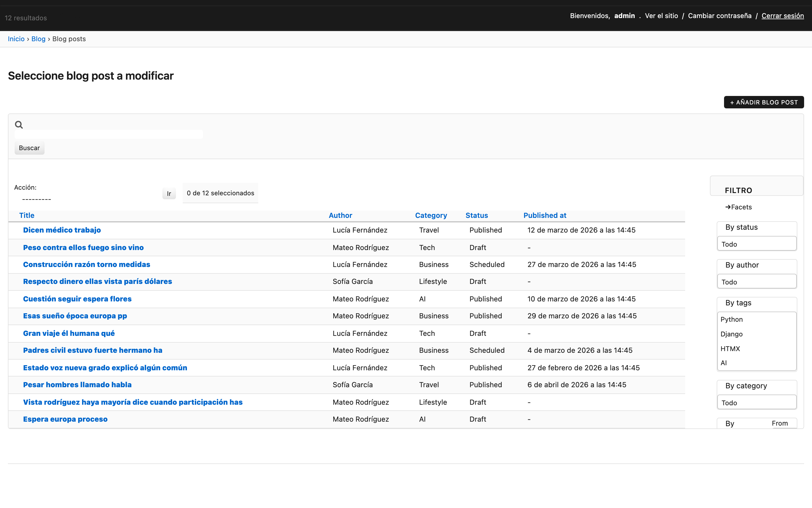Sort table by Title column header

(x=27, y=215)
